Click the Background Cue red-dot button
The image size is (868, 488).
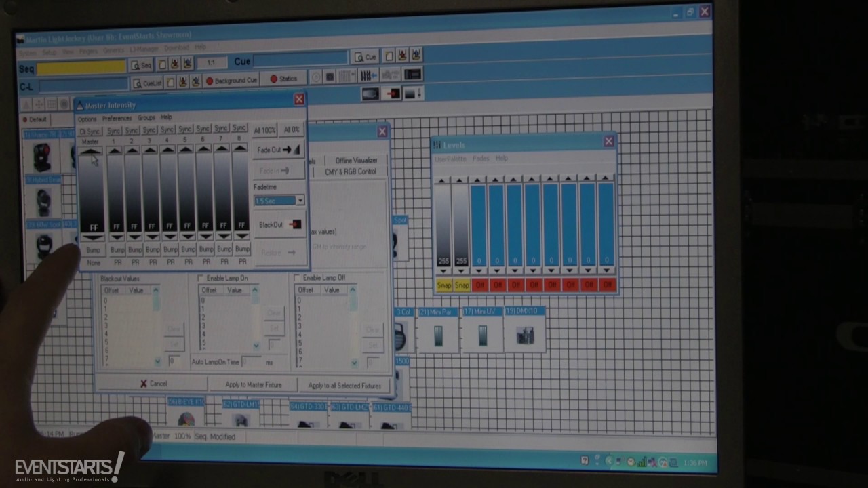232,81
